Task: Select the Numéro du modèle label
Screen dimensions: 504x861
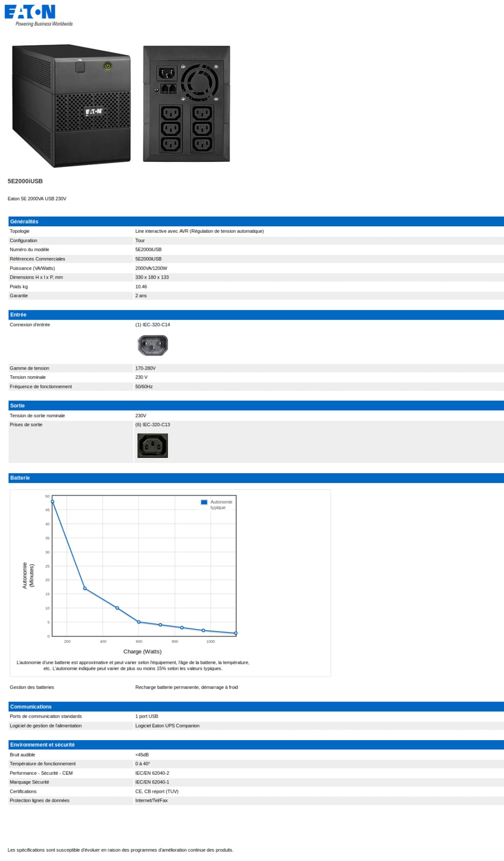Action: 29,250
